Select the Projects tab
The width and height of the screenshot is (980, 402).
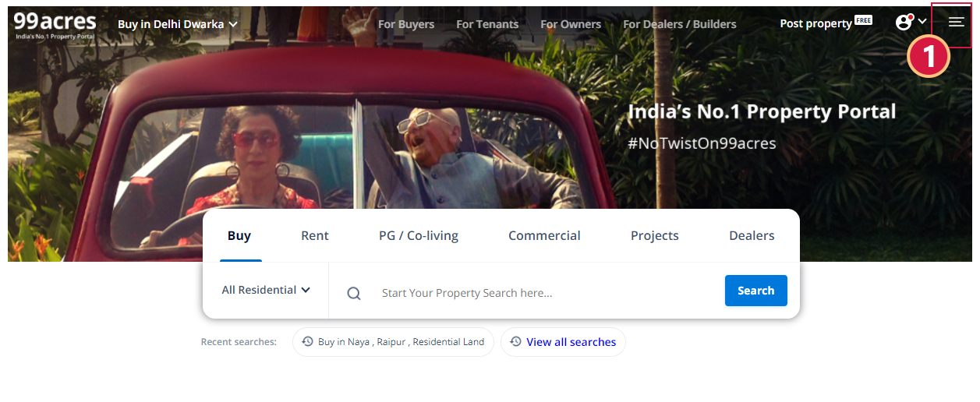pyautogui.click(x=654, y=236)
